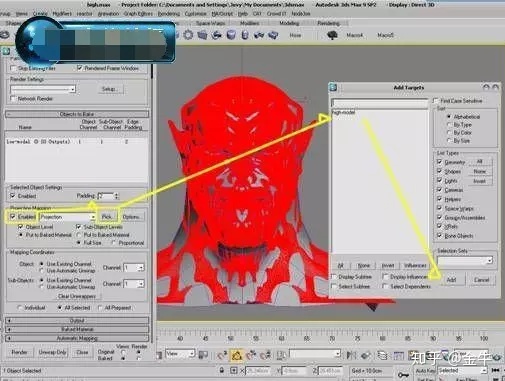Click the pivot center icon beside View
The height and width of the screenshot is (381, 505).
click(x=203, y=355)
